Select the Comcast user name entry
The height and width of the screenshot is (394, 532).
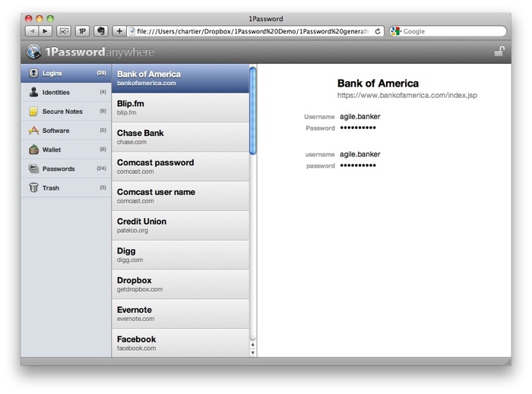coord(181,196)
